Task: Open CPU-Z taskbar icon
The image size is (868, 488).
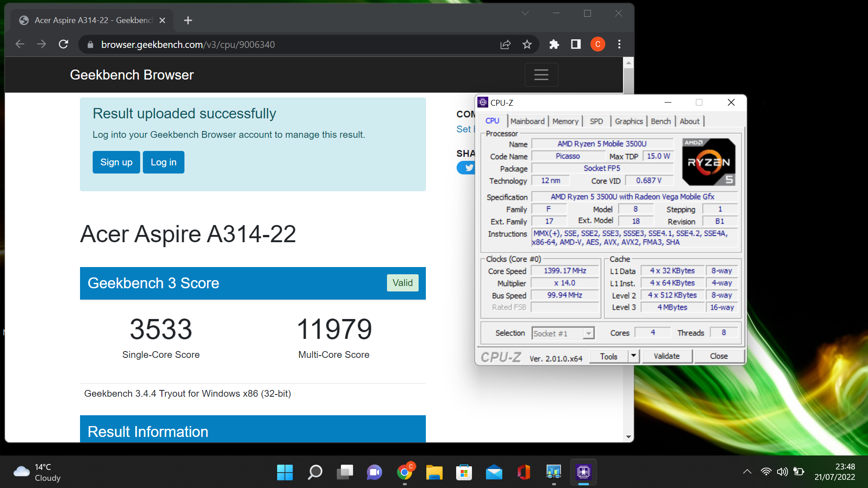Action: 584,473
